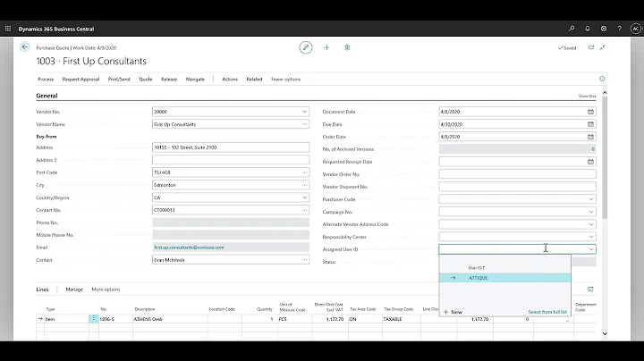This screenshot has width=644, height=361.
Task: Click the General section heading
Action: [47, 96]
